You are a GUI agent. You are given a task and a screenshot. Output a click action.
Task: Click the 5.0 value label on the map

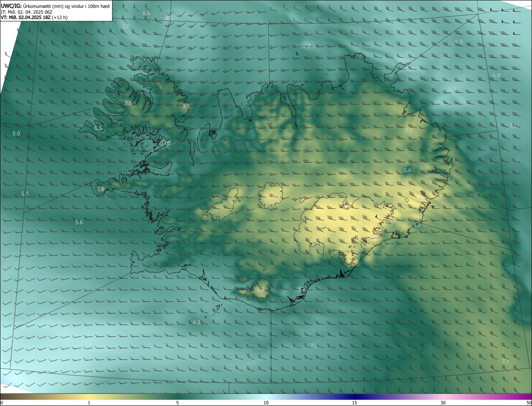tap(16, 134)
